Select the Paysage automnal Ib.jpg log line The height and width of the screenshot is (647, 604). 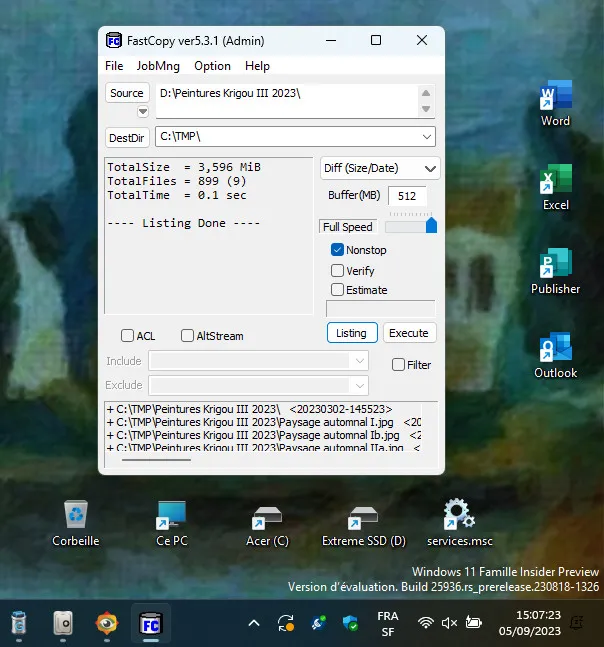(x=264, y=435)
